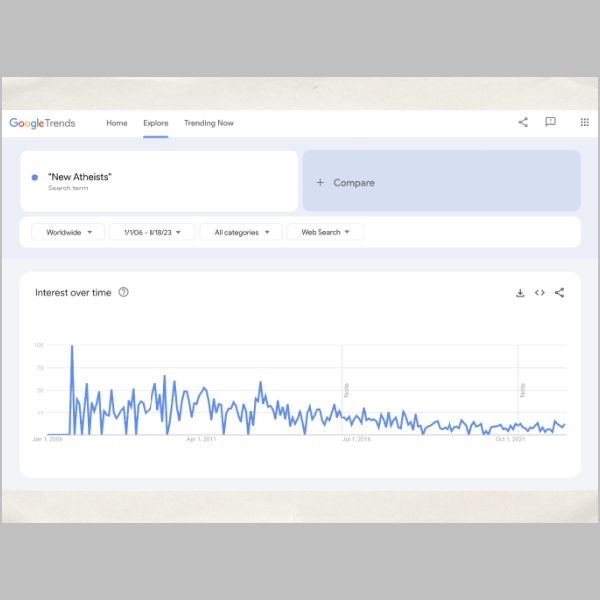This screenshot has width=600, height=600.
Task: Click the share icon in top header
Action: 523,122
